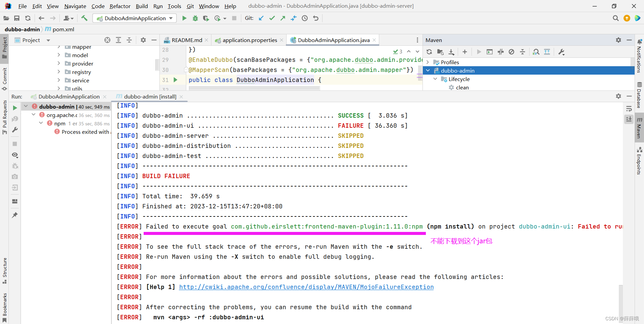Click Run console vertical scrollbar

click(621, 304)
